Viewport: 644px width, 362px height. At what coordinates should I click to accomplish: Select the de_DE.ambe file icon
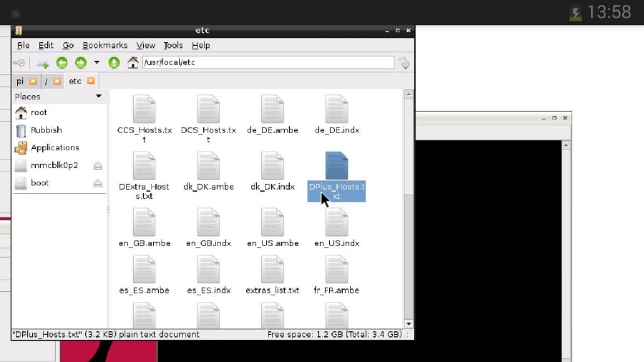(272, 109)
